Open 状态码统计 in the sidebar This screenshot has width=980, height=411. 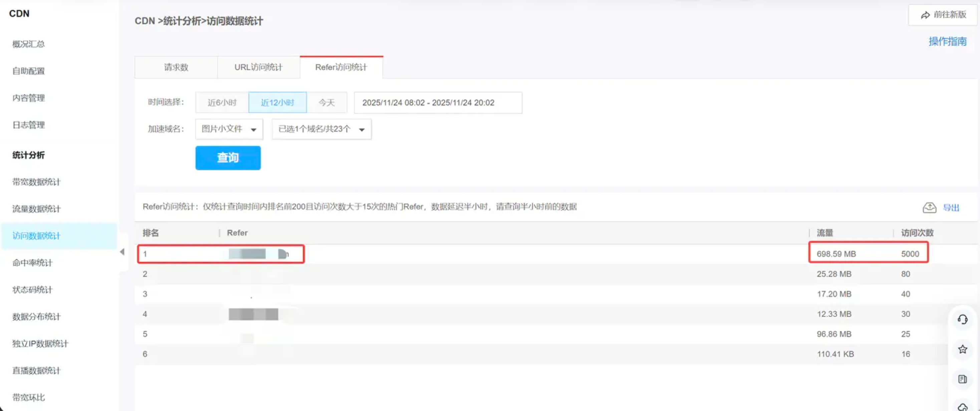point(32,290)
